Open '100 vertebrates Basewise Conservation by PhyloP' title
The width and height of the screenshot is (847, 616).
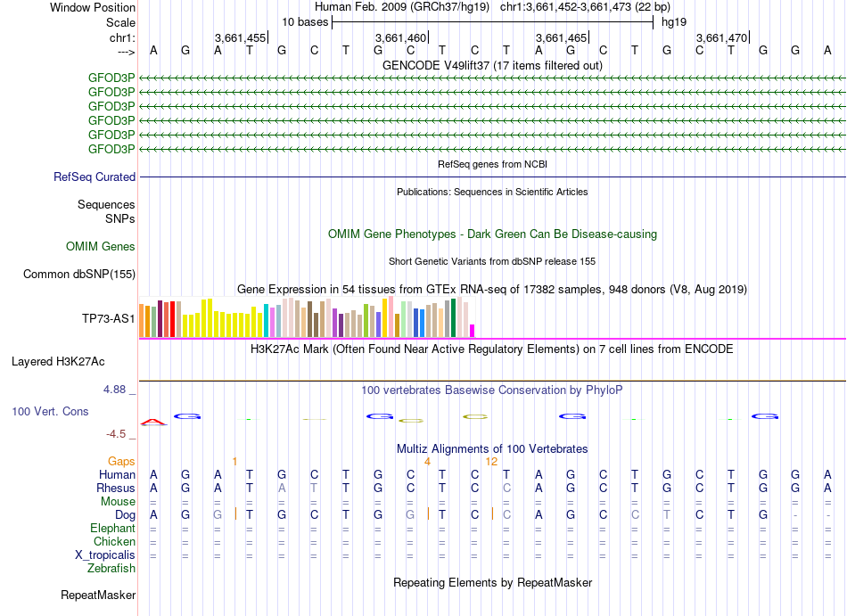492,390
